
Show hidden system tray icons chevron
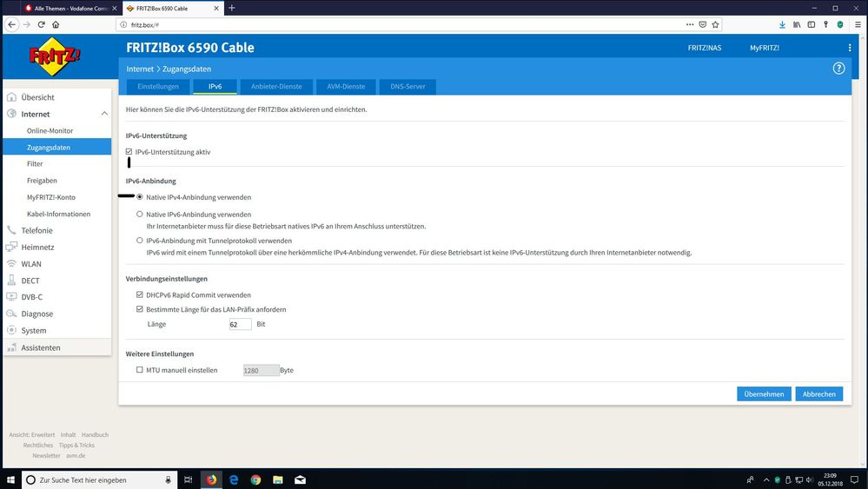pyautogui.click(x=766, y=479)
